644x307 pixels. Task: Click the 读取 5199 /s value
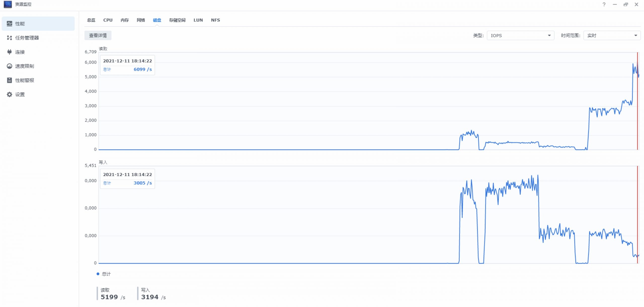(113, 297)
